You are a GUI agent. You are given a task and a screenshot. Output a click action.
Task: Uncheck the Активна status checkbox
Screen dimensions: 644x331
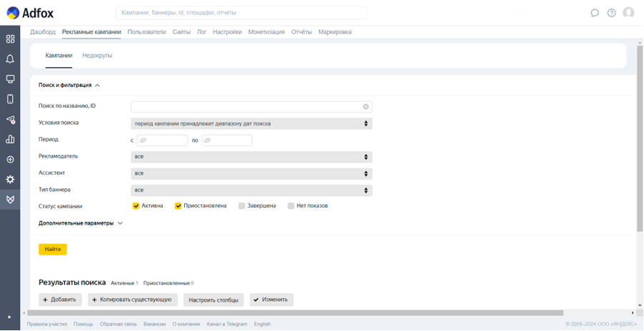[136, 205]
